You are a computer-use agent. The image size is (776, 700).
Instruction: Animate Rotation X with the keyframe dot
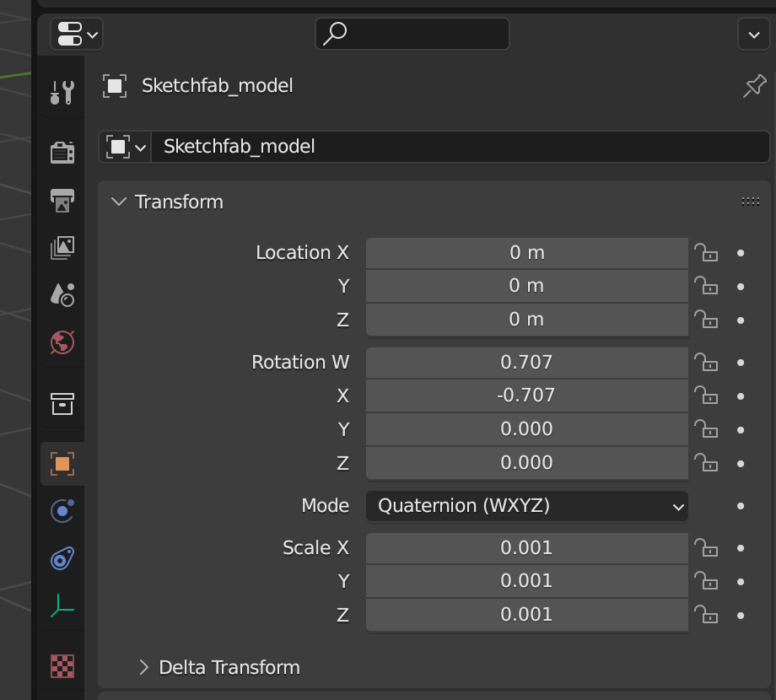click(x=741, y=396)
